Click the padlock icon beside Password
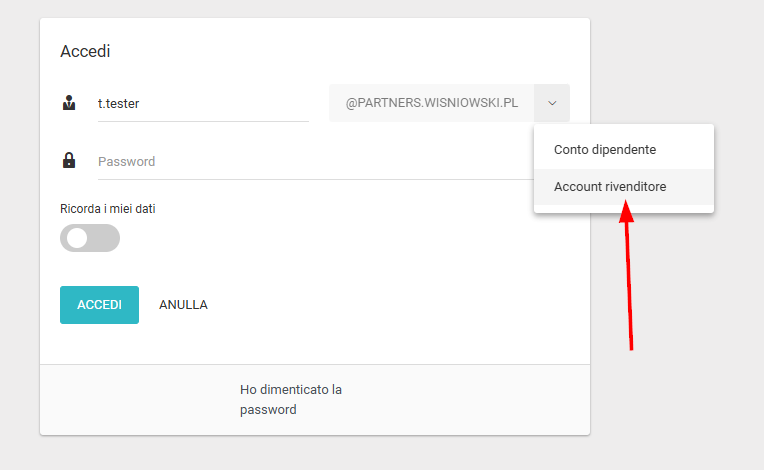The height and width of the screenshot is (470, 764). 69,160
